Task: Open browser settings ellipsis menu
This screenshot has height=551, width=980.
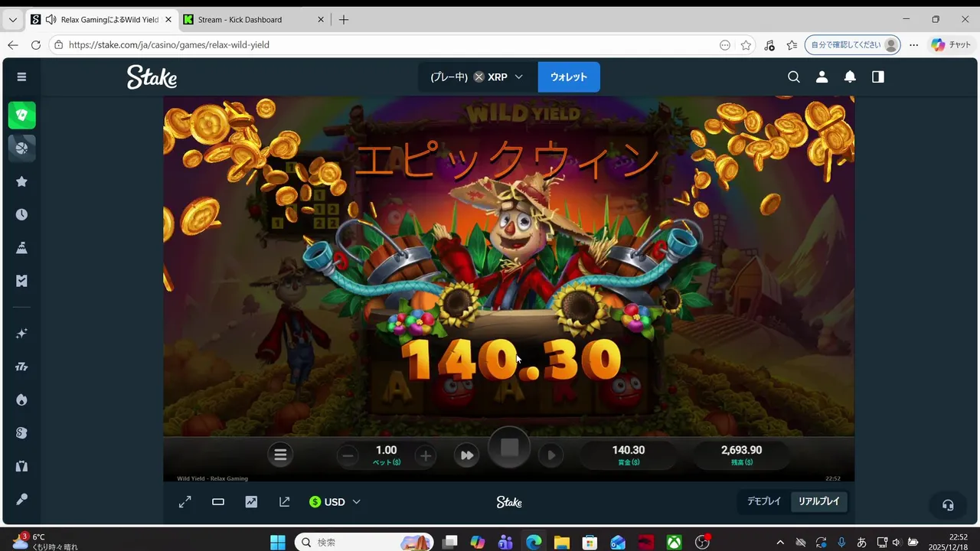Action: pos(914,45)
